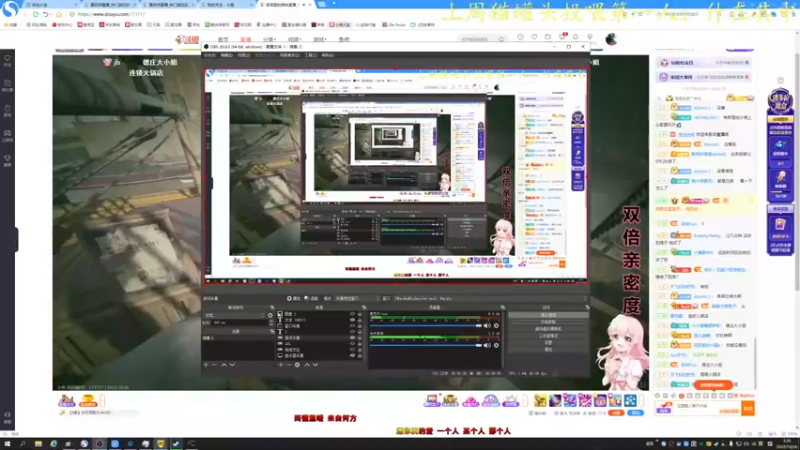Open source properties gear below sources list
The image size is (800, 450).
297,365
